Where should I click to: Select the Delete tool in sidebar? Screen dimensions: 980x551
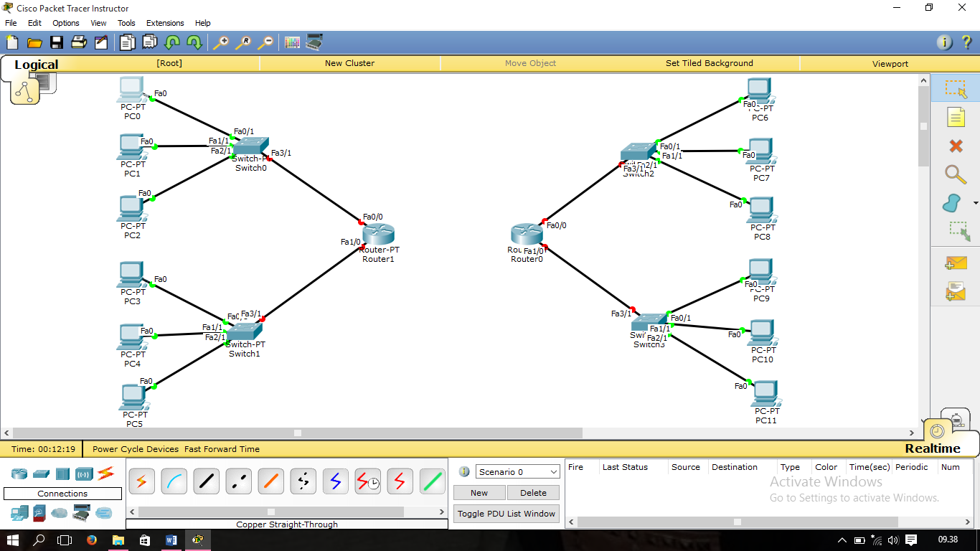[956, 146]
